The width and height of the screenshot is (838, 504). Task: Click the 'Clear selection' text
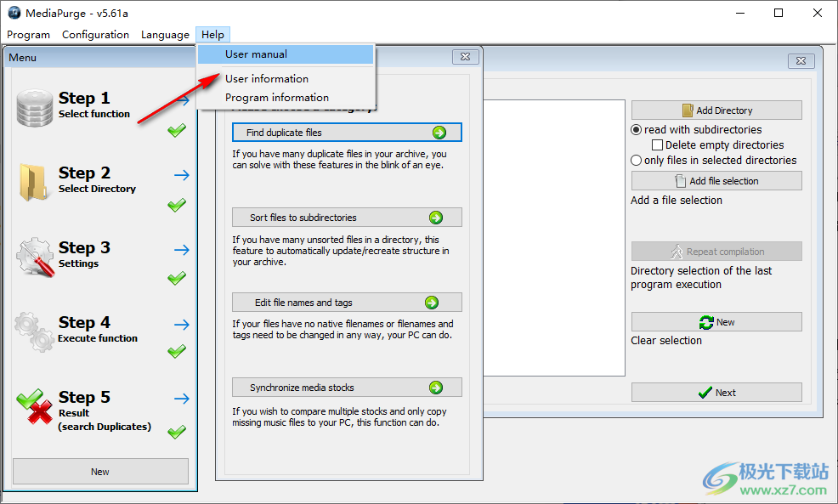pos(666,341)
